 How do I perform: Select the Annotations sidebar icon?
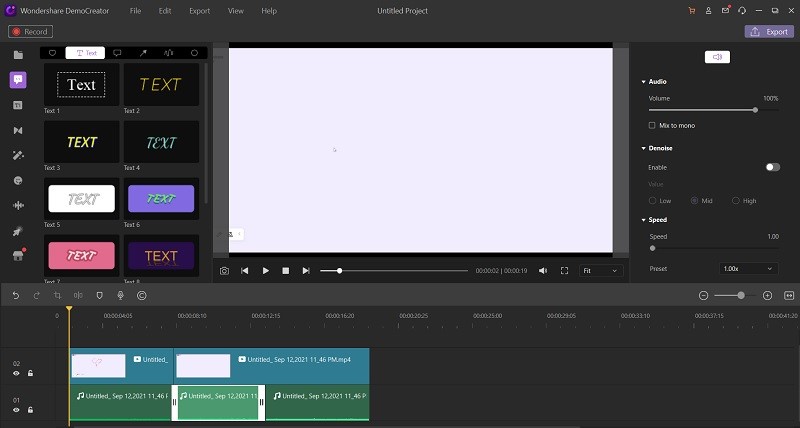(x=18, y=80)
